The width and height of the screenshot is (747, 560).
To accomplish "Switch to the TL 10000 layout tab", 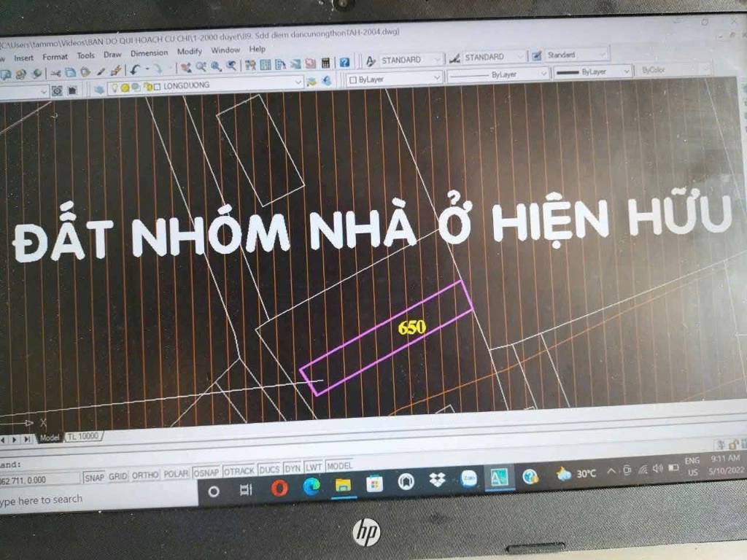I will tap(84, 436).
